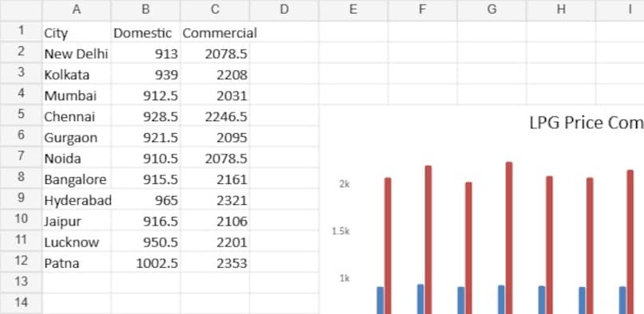Select row 13 header
The width and height of the screenshot is (644, 314).
pos(21,282)
